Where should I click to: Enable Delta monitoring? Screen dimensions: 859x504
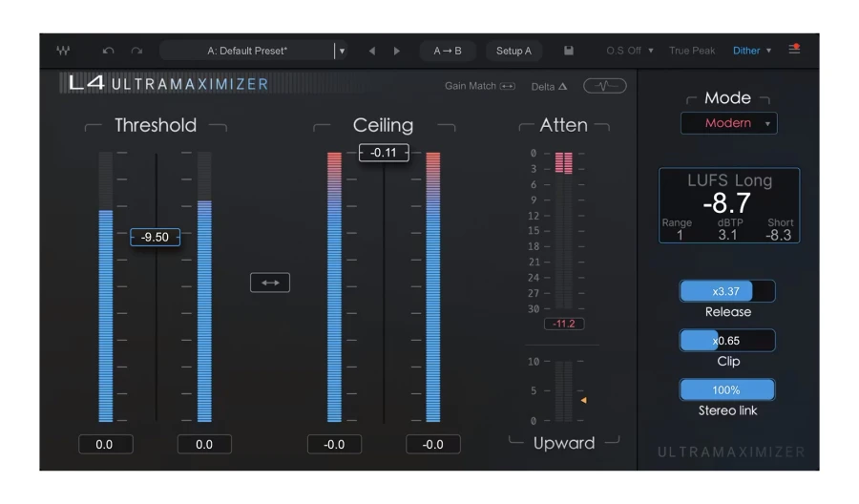549,87
